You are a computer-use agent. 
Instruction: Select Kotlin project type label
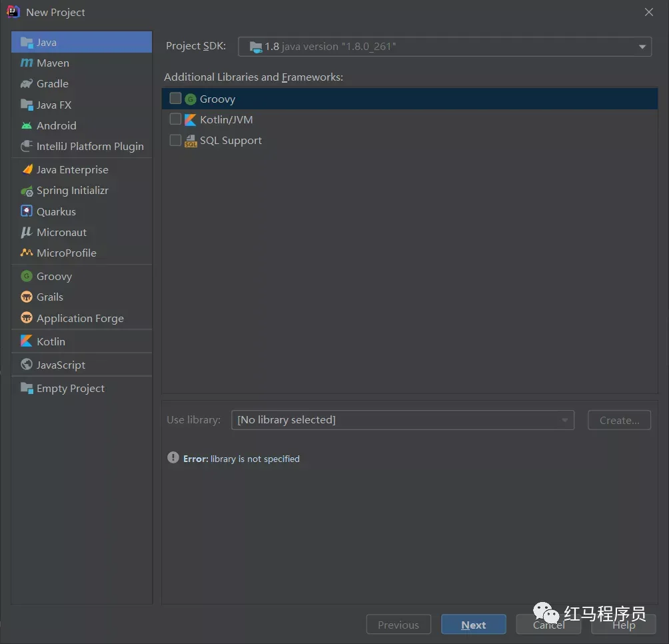click(51, 341)
